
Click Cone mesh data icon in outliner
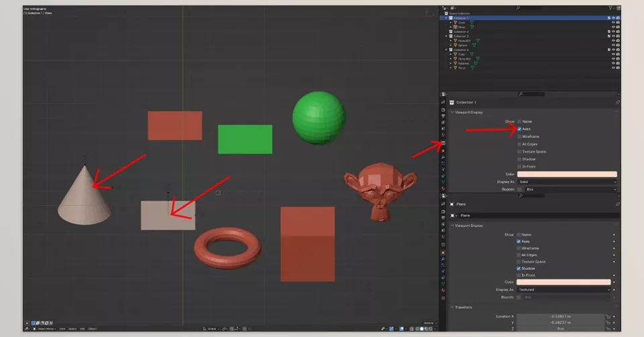point(472,23)
